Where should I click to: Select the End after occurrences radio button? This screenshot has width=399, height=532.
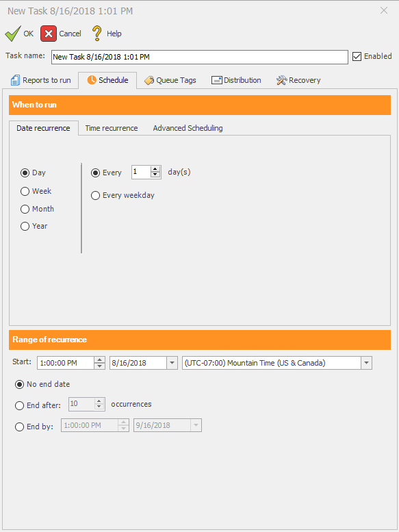(19, 405)
